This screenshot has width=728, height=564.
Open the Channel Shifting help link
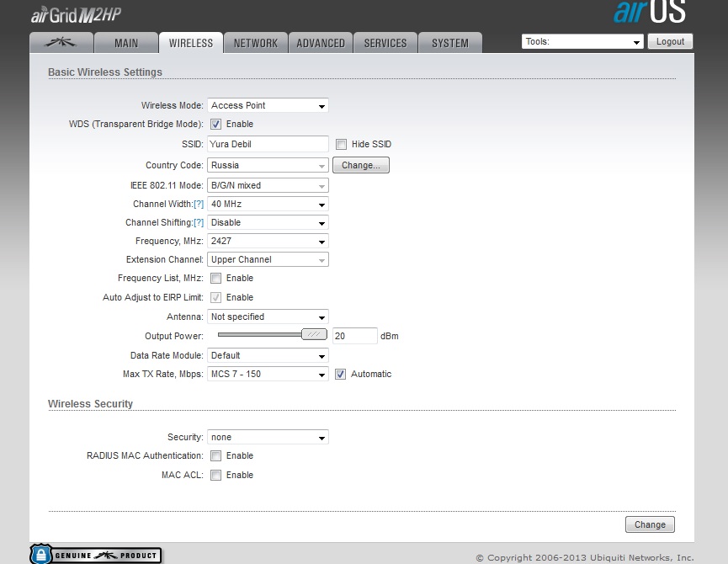pos(199,223)
